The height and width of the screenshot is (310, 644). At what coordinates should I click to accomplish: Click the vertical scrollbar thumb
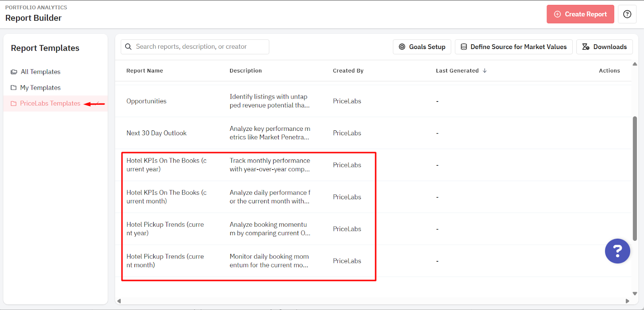tap(635, 178)
